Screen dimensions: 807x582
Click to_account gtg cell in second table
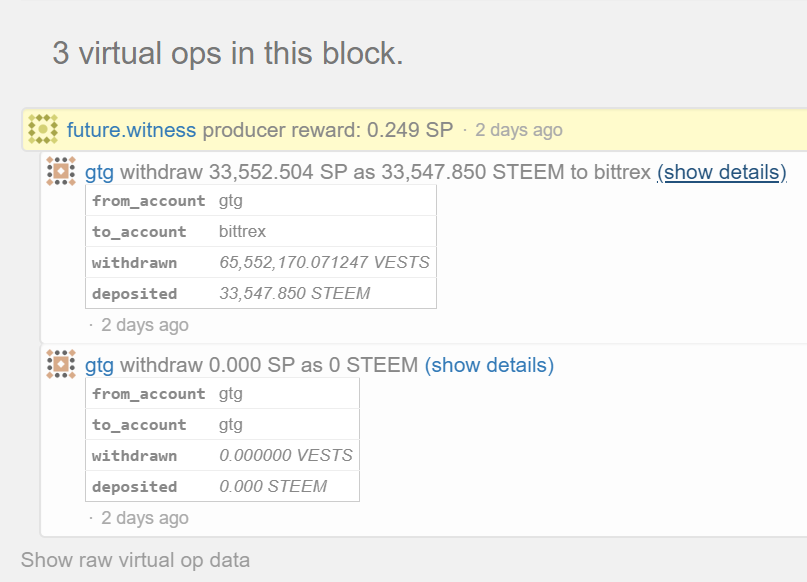click(x=231, y=425)
